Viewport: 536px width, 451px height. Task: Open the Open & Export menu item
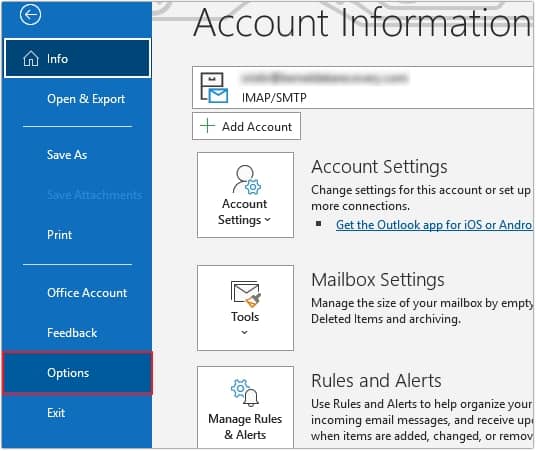click(86, 99)
